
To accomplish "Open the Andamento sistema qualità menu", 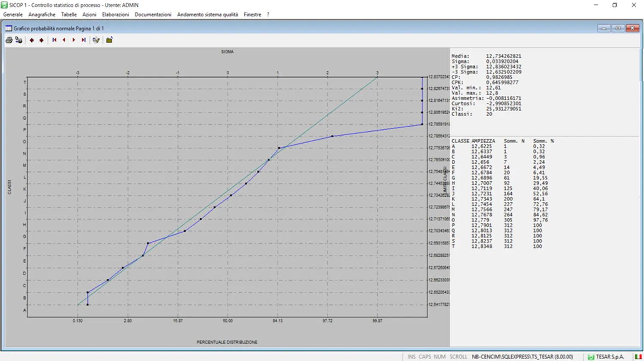I will coord(207,15).
